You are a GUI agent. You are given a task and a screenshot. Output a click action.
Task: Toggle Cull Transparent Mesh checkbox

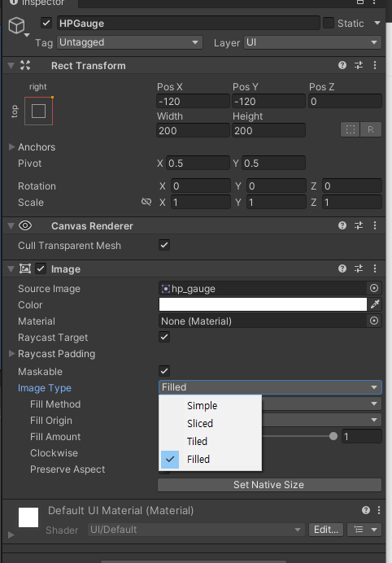[x=164, y=245]
